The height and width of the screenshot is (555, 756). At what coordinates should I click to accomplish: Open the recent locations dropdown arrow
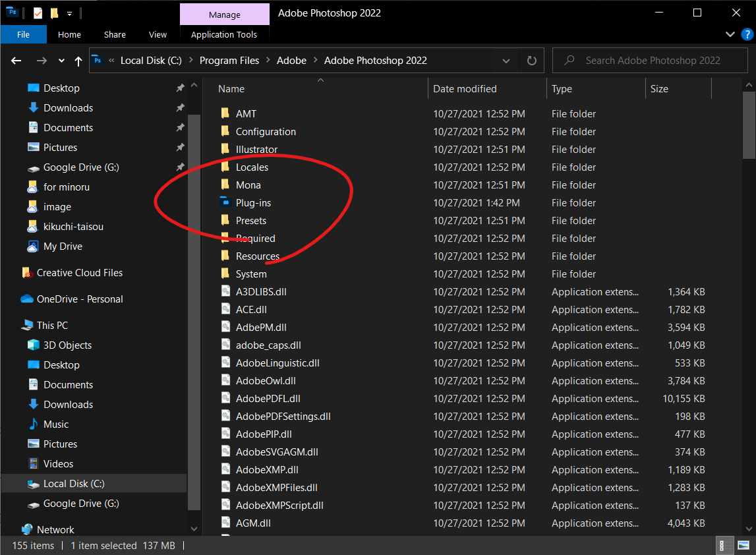[x=61, y=61]
